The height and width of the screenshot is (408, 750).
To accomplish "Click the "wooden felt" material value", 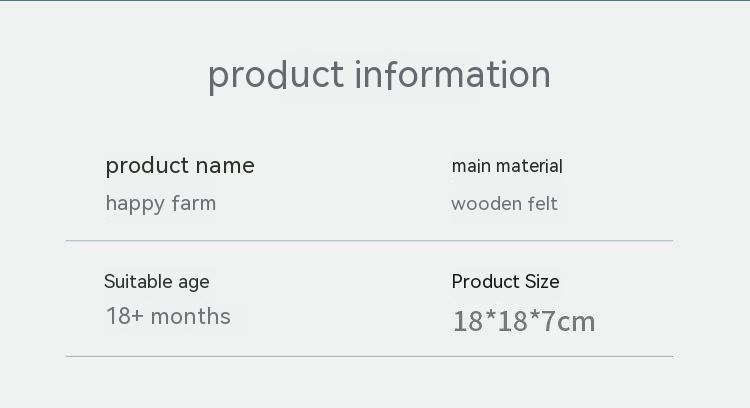I will pos(504,204).
